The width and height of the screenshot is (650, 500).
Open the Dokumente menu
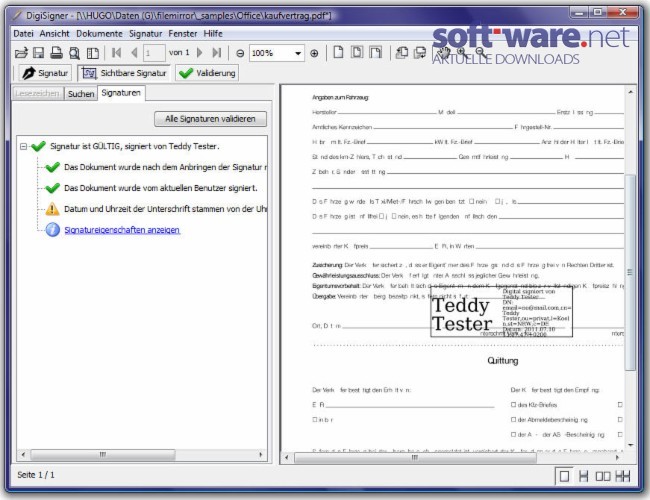coord(99,34)
